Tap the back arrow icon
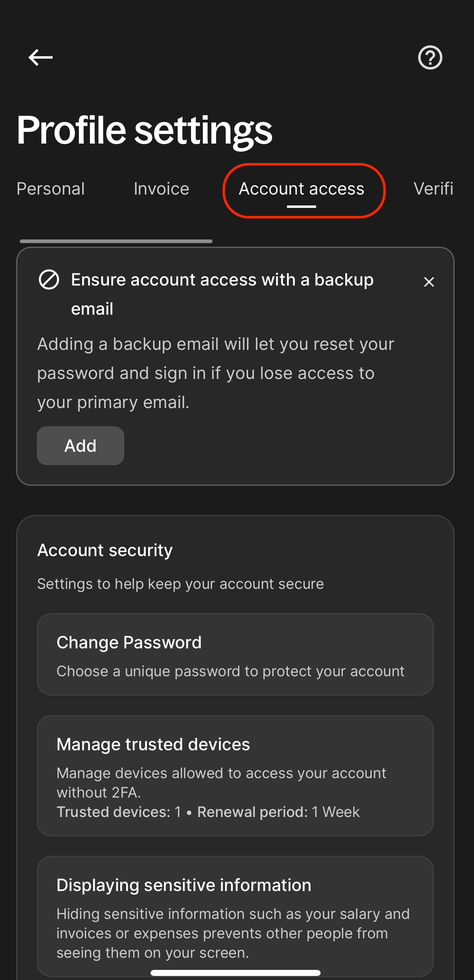The image size is (474, 980). coord(40,57)
